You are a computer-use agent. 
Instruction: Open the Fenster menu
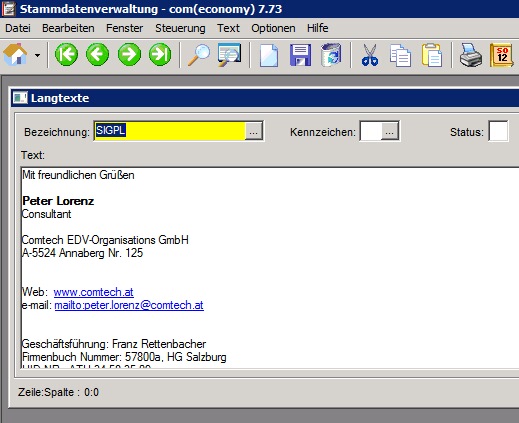tap(124, 28)
